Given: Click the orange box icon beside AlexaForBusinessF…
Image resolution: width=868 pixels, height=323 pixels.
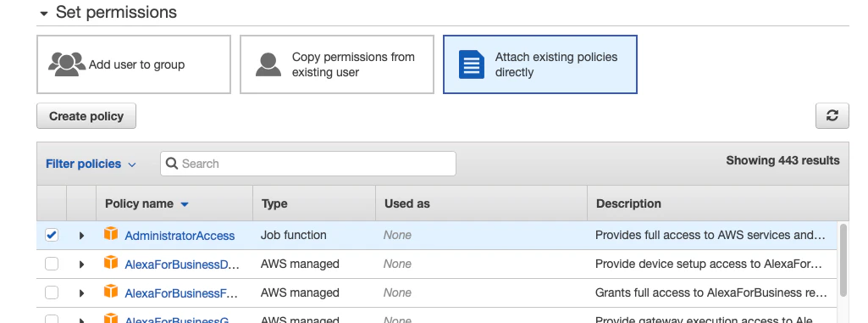Looking at the screenshot, I should [111, 292].
